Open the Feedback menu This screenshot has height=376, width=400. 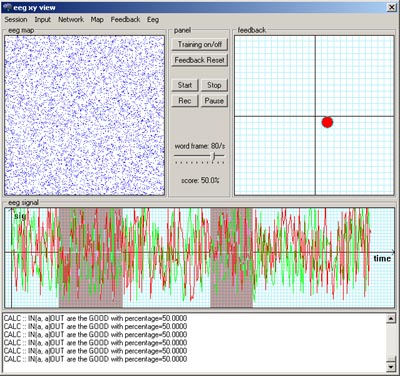125,20
